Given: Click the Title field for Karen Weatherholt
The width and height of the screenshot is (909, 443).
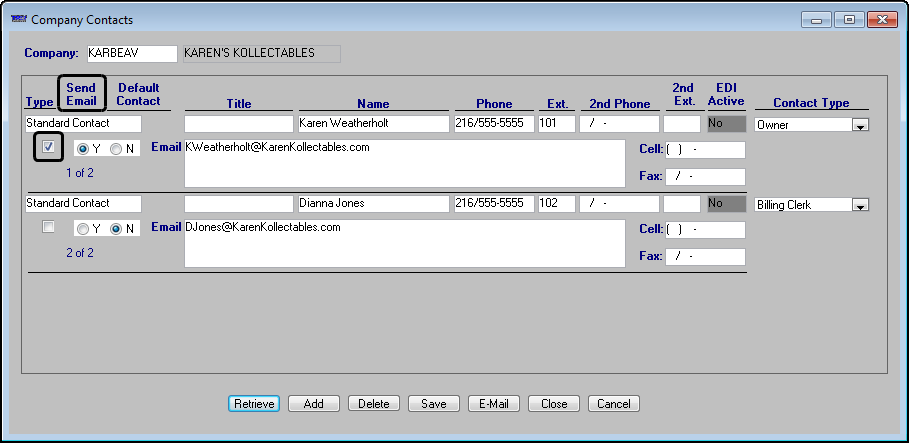Looking at the screenshot, I should click(x=239, y=124).
